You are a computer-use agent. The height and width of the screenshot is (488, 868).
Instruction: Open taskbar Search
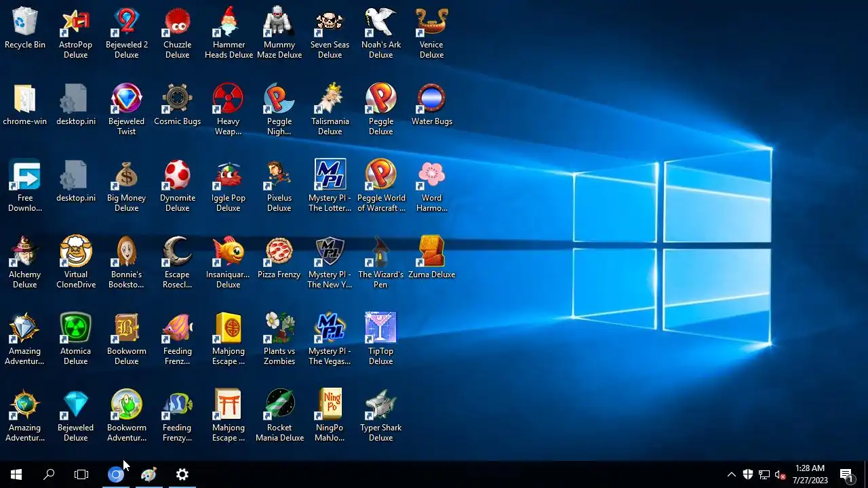click(x=49, y=474)
